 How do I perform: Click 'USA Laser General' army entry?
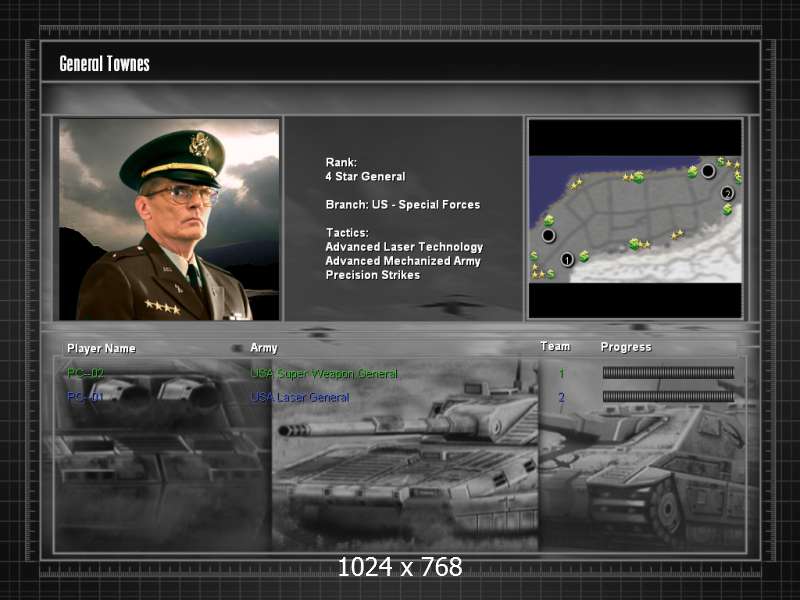300,397
